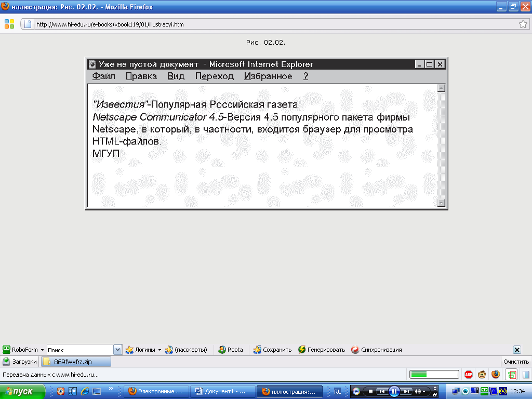The width and height of the screenshot is (532, 399).
Task: Skip to previous track in taskbar player
Action: tap(382, 392)
